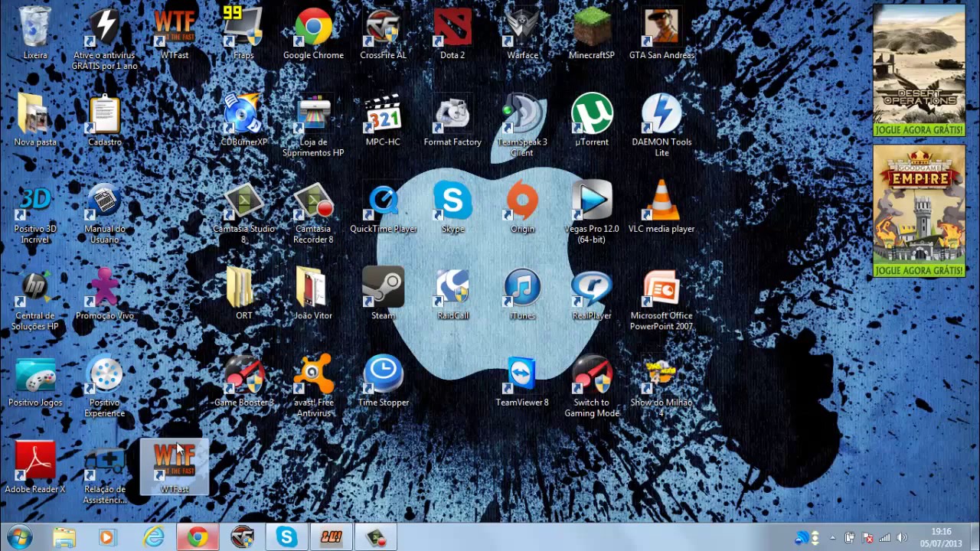Open Format Factory
This screenshot has height=551, width=980.
click(452, 119)
